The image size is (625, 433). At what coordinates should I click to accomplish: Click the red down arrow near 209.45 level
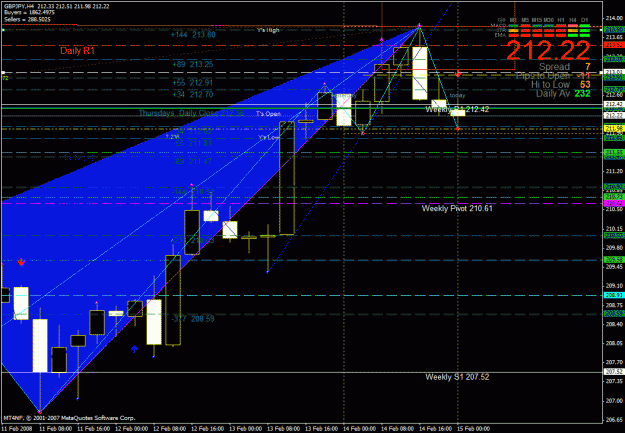[x=21, y=262]
